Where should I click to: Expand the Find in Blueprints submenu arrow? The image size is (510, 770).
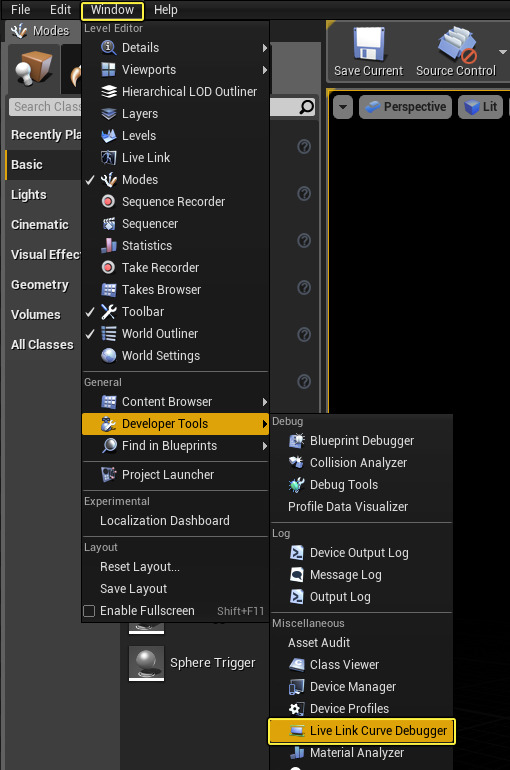(265, 446)
